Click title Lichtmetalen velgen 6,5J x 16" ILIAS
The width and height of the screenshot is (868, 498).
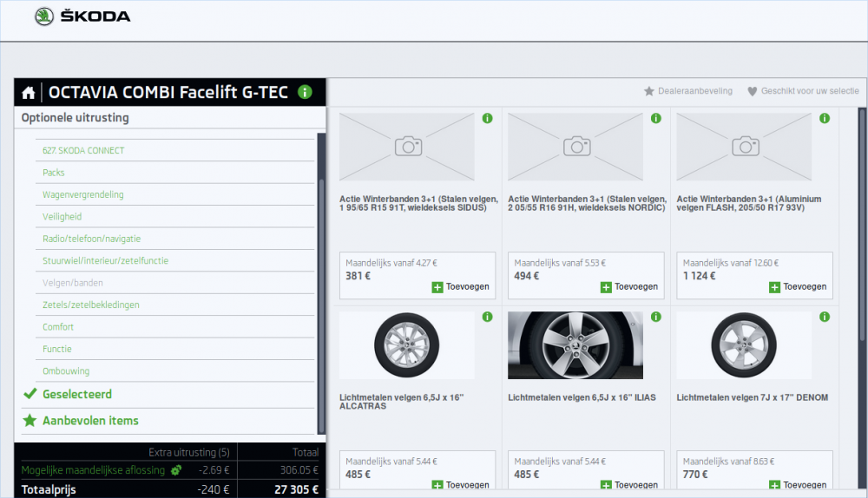[x=582, y=398]
